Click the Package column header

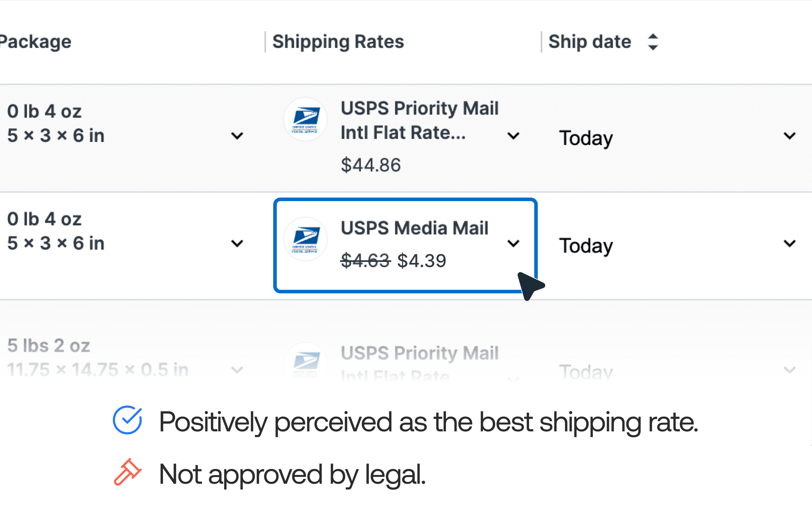pyautogui.click(x=35, y=42)
